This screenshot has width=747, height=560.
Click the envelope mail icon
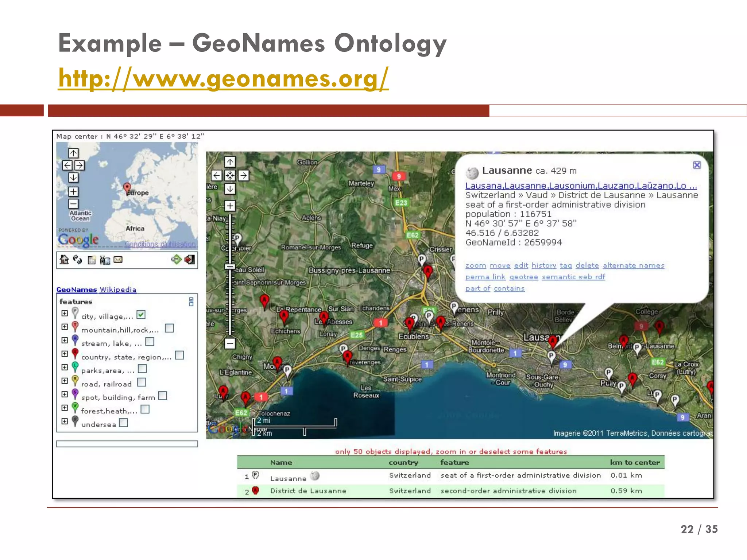pyautogui.click(x=118, y=260)
